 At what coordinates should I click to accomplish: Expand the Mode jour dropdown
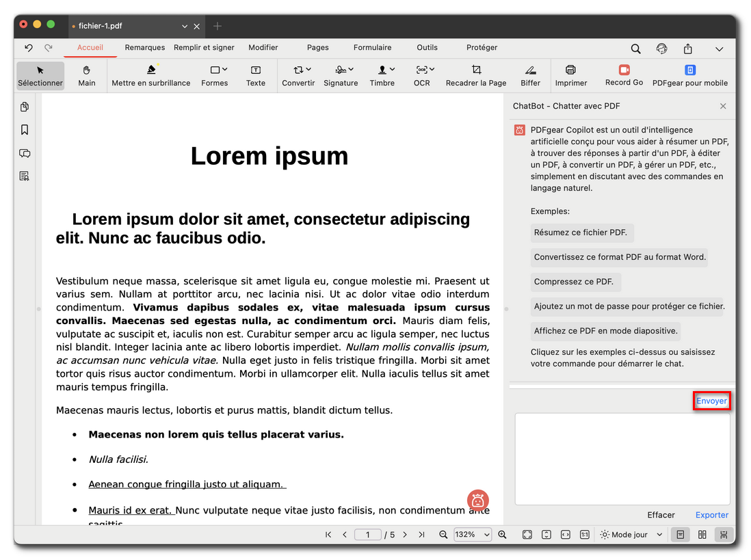pos(631,535)
